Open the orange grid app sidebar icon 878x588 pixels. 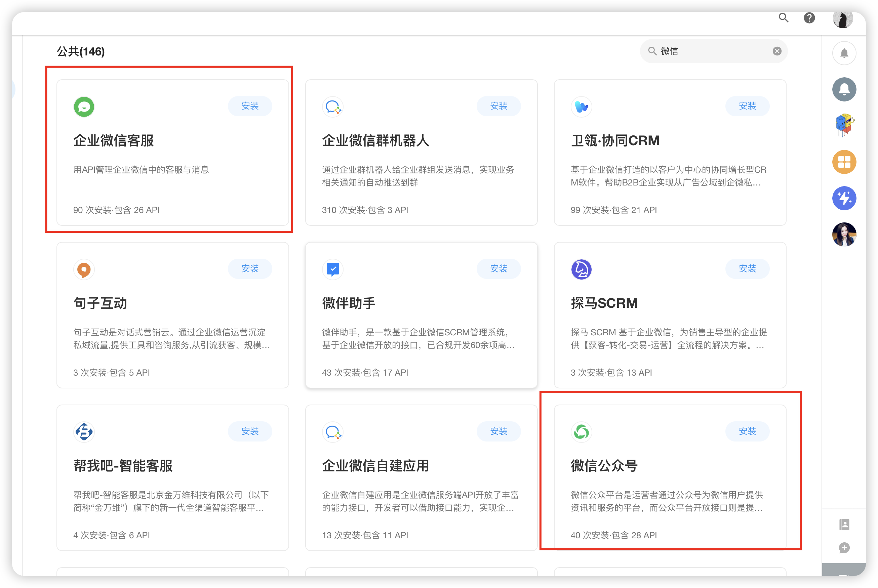(844, 162)
